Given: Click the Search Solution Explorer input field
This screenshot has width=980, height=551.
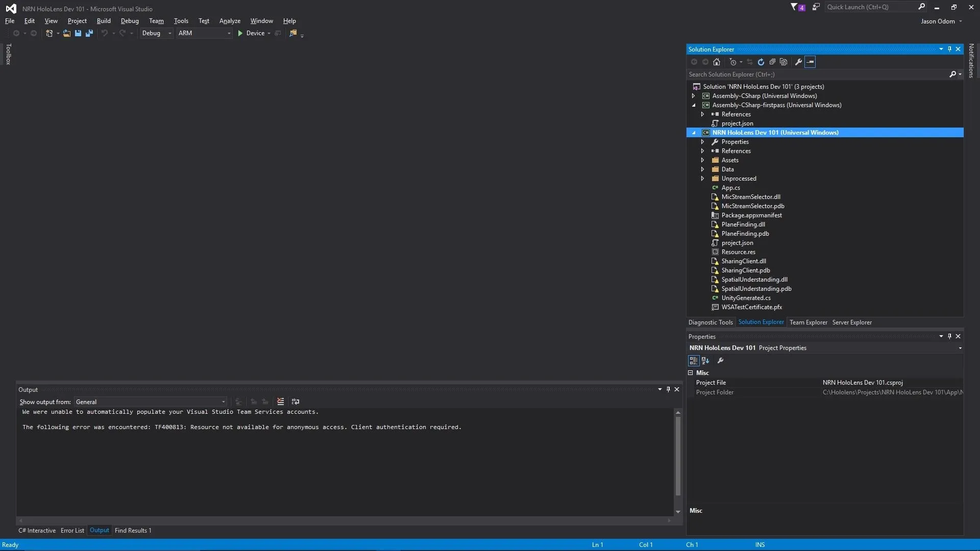Looking at the screenshot, I should tap(817, 74).
